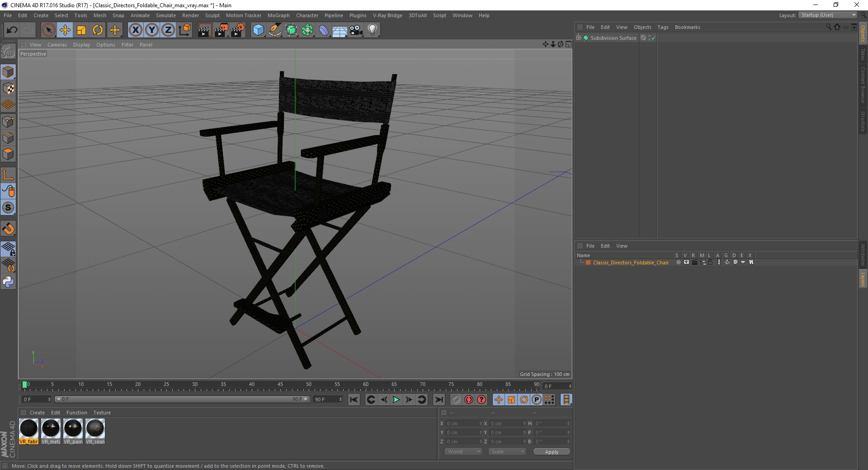Activate the Rotate tool
The width and height of the screenshot is (868, 470).
[x=98, y=30]
